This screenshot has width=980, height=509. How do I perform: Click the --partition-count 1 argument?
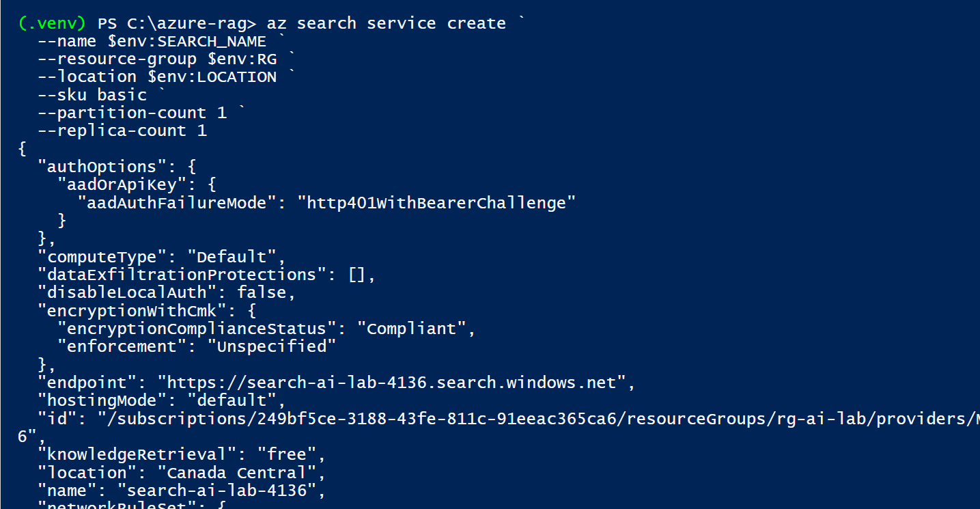132,113
